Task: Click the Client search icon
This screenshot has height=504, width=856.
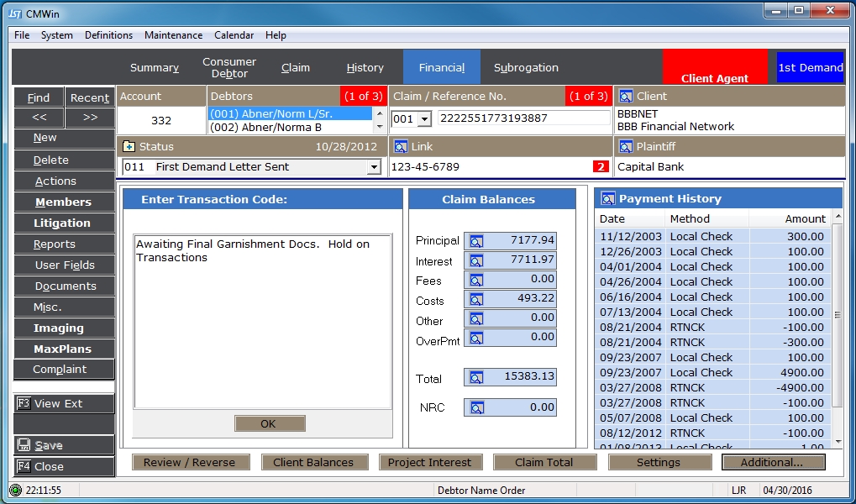Action: point(625,97)
